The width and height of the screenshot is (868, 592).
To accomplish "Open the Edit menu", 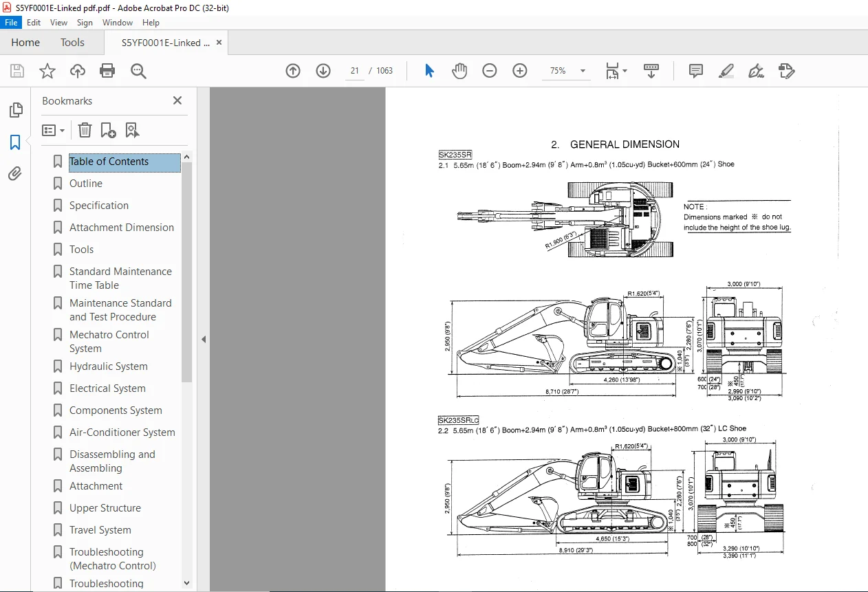I will click(x=34, y=23).
